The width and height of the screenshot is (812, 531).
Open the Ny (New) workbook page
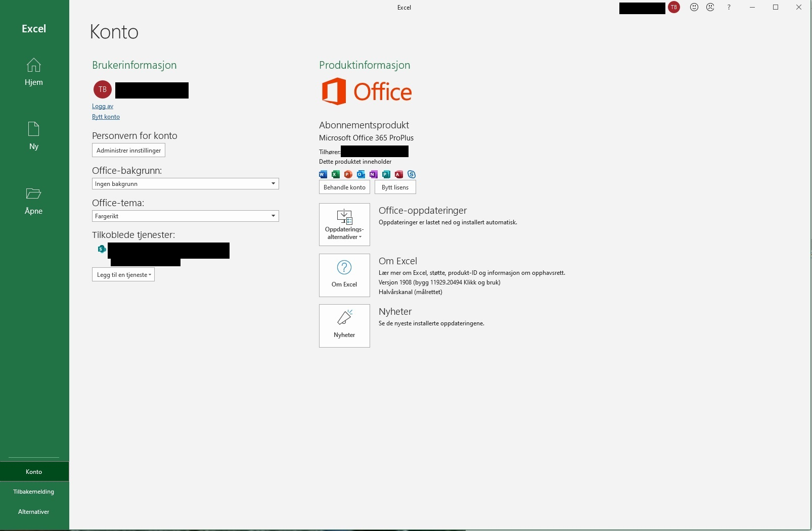point(34,136)
